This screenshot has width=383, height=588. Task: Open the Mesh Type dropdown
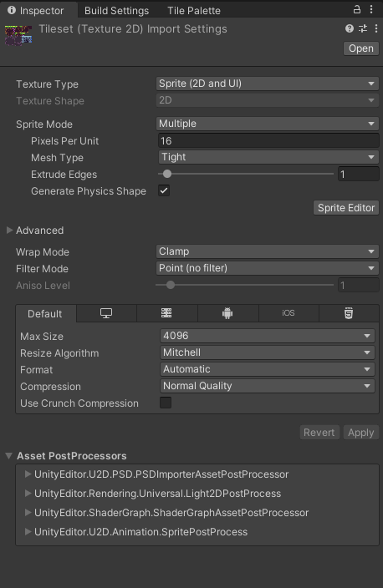pos(268,157)
